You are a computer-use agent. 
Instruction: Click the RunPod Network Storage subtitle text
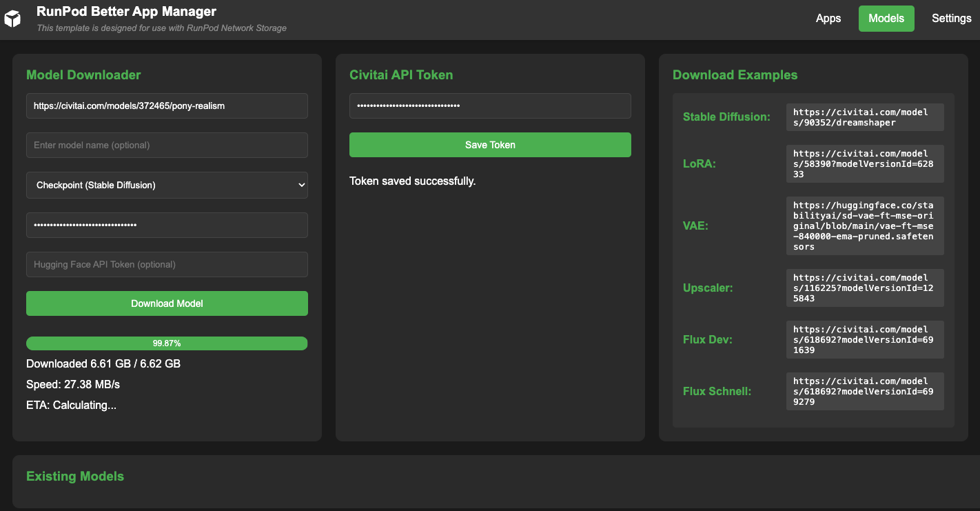(x=162, y=28)
